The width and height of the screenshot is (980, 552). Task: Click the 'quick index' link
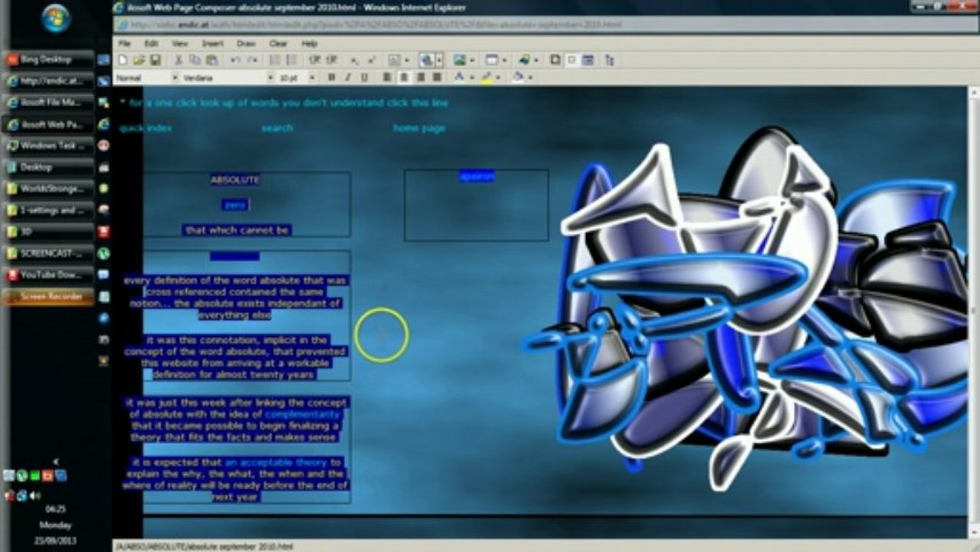[146, 128]
